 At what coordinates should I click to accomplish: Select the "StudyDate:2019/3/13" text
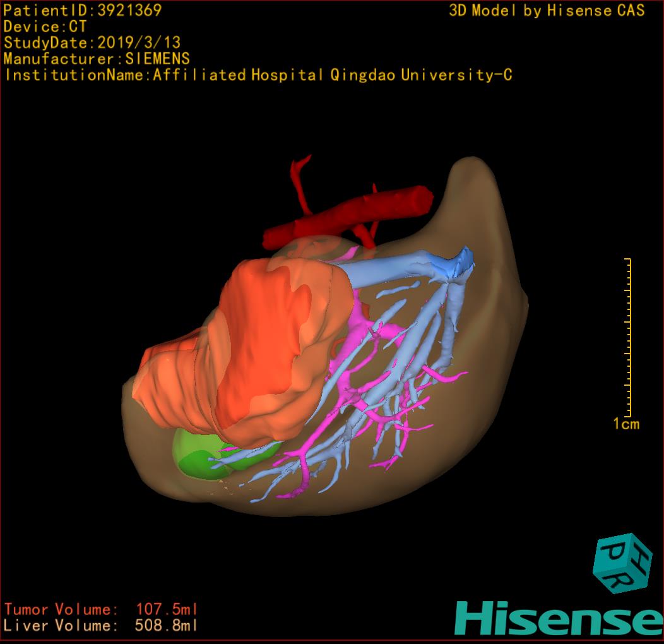coord(92,42)
